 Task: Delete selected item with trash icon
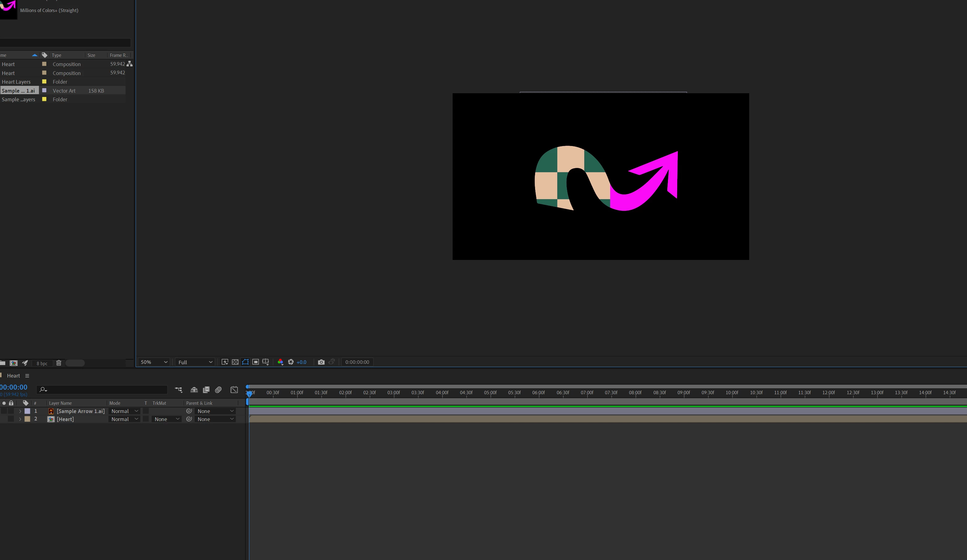point(59,363)
